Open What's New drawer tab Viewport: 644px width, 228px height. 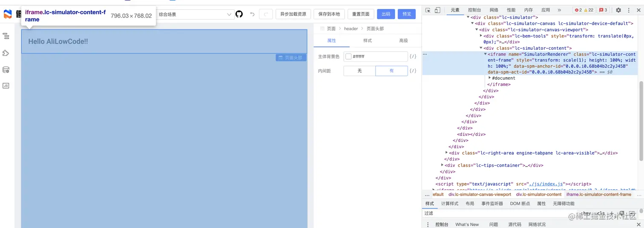pyautogui.click(x=467, y=225)
